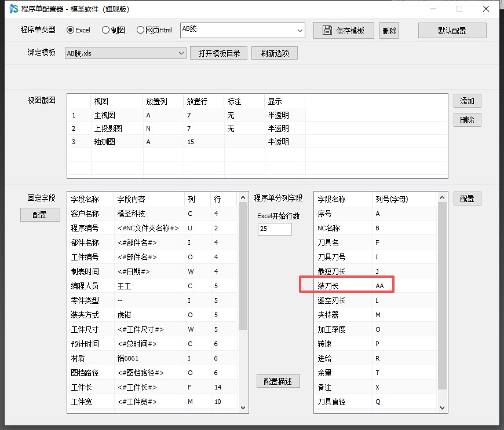Click the fixed fields list up arrow

[243, 197]
